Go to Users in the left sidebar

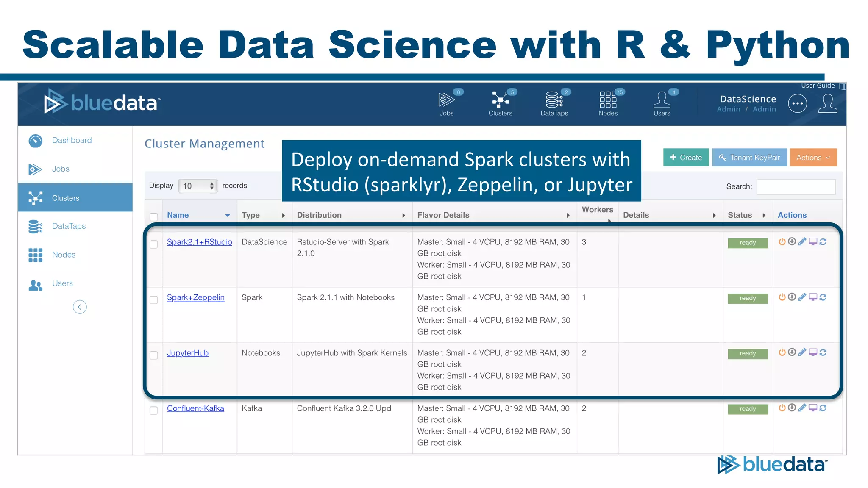[x=62, y=283]
